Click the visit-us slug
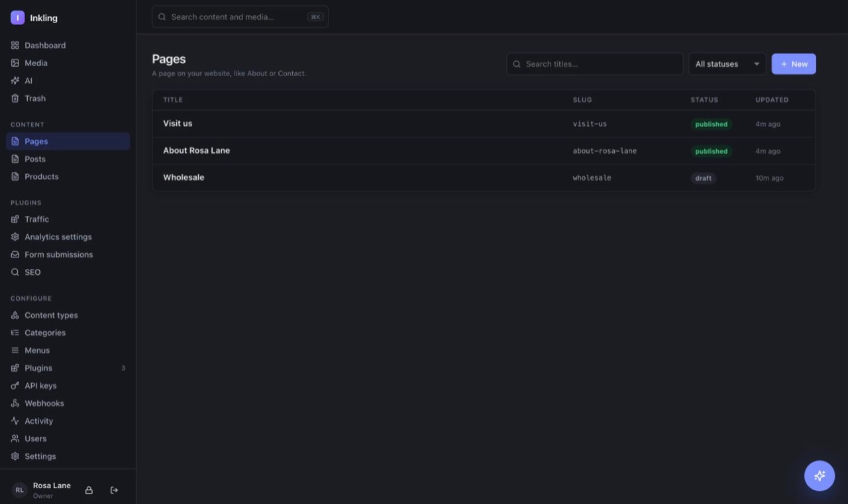The width and height of the screenshot is (848, 504). pos(590,124)
